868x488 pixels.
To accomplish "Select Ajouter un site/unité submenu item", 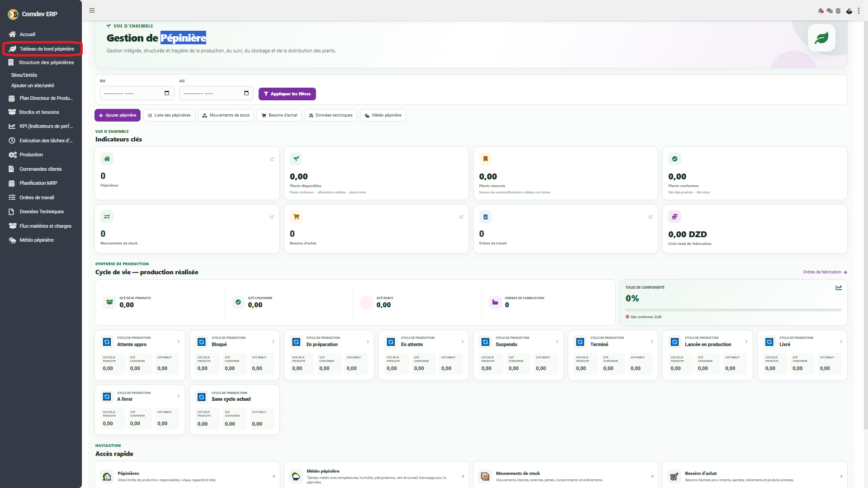I will [33, 85].
